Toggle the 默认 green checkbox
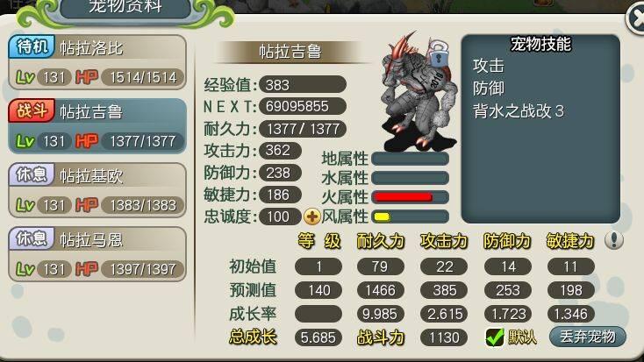This screenshot has height=362, width=644. [x=495, y=337]
